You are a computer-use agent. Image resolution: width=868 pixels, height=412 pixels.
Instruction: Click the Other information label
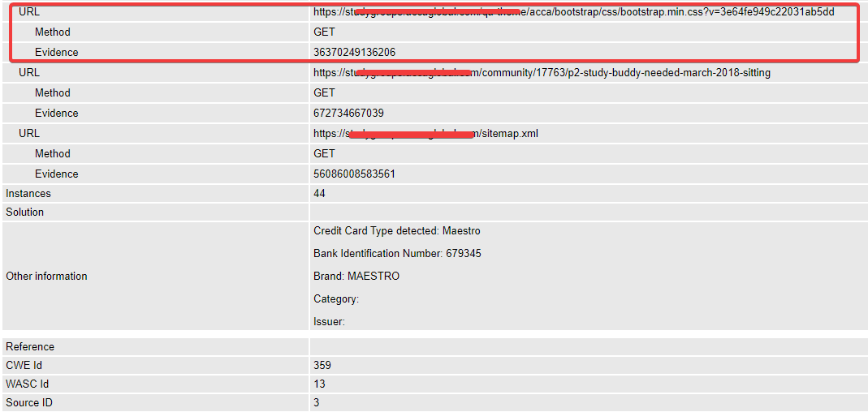[46, 276]
